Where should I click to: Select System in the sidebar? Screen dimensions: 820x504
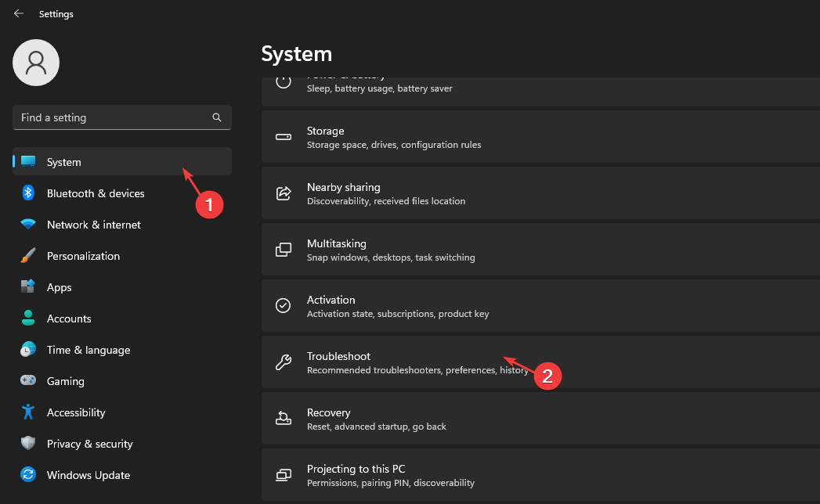pos(122,161)
